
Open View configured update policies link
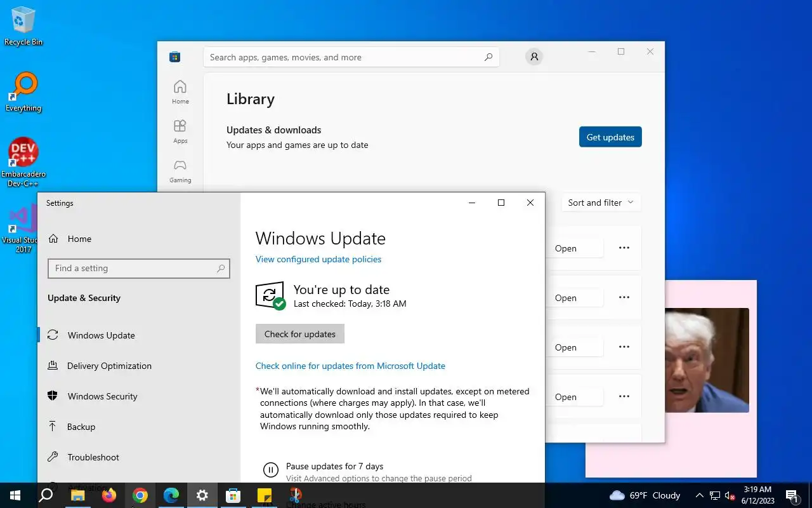coord(318,259)
